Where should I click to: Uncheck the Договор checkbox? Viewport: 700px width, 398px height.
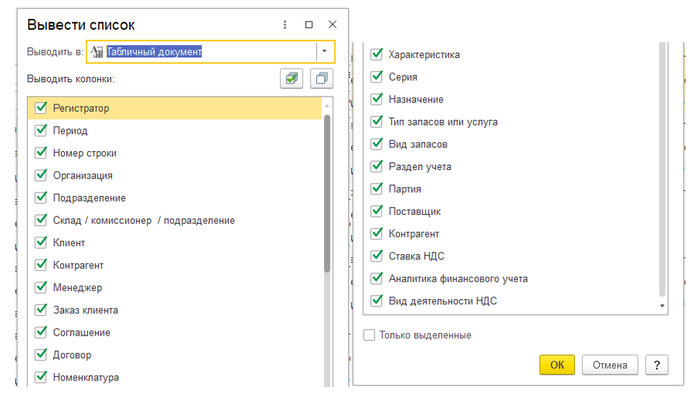41,354
